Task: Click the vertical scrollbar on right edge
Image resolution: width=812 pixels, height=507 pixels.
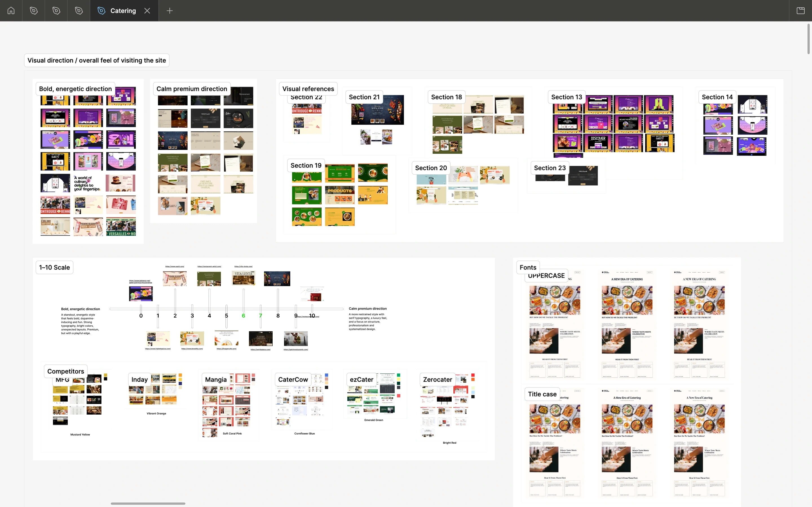Action: 808,39
